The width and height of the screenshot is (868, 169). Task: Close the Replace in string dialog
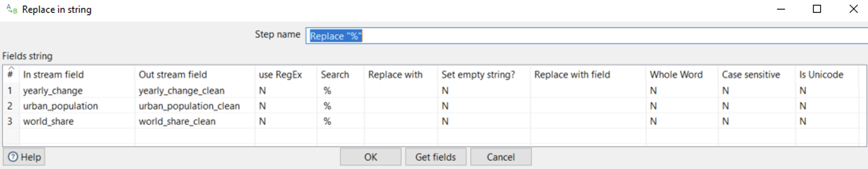click(x=853, y=9)
